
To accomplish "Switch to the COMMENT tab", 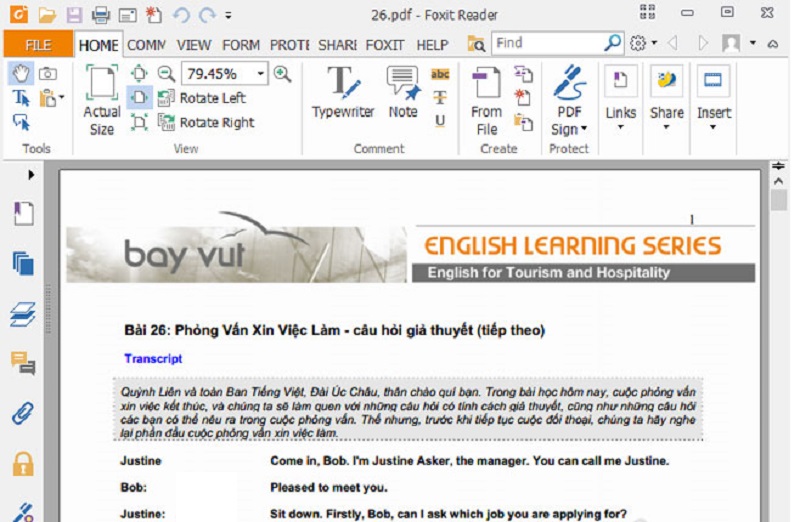I will coord(146,45).
